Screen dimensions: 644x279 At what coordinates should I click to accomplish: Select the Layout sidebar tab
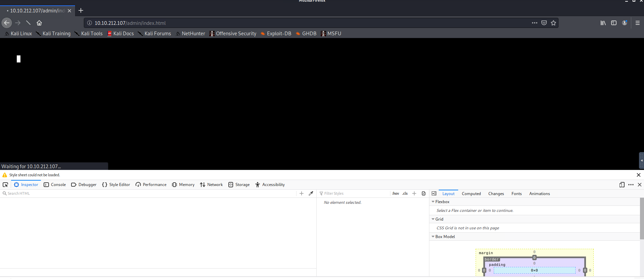tap(448, 194)
